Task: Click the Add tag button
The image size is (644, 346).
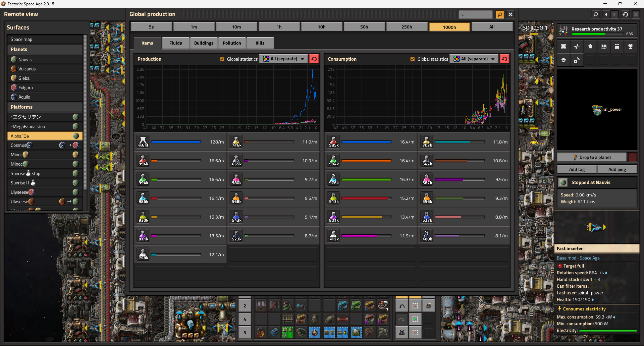Action: (x=577, y=169)
